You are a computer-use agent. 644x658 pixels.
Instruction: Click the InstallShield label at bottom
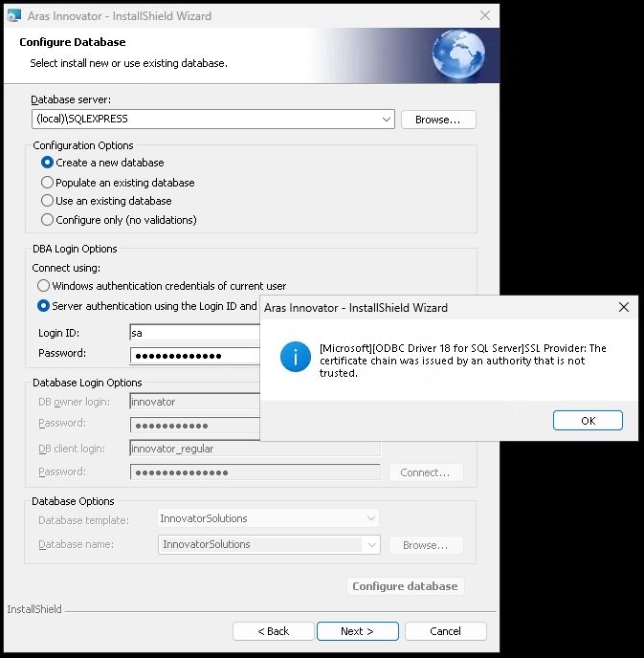pyautogui.click(x=34, y=609)
